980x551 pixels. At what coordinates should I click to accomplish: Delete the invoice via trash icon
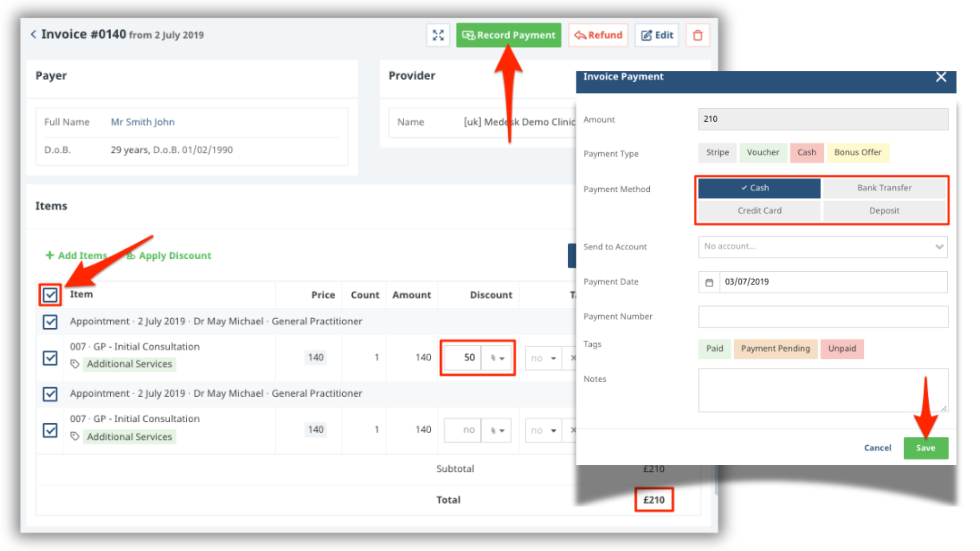pyautogui.click(x=698, y=35)
